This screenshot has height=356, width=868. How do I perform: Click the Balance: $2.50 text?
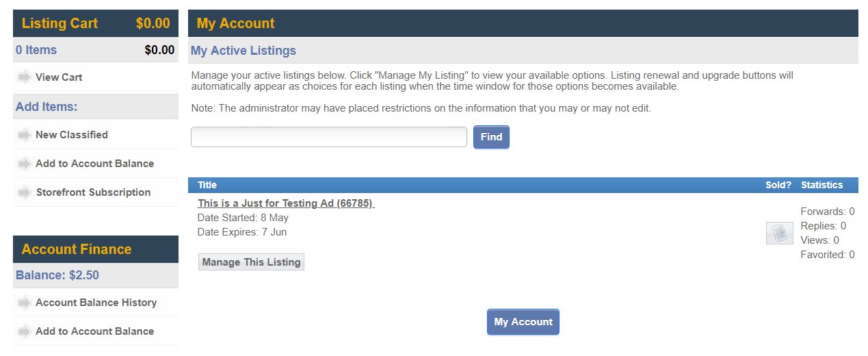click(x=57, y=275)
